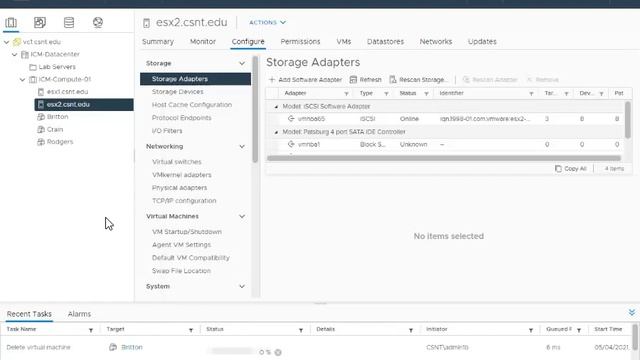Open I/O Filters page
This screenshot has width=640, height=360.
pos(167,131)
